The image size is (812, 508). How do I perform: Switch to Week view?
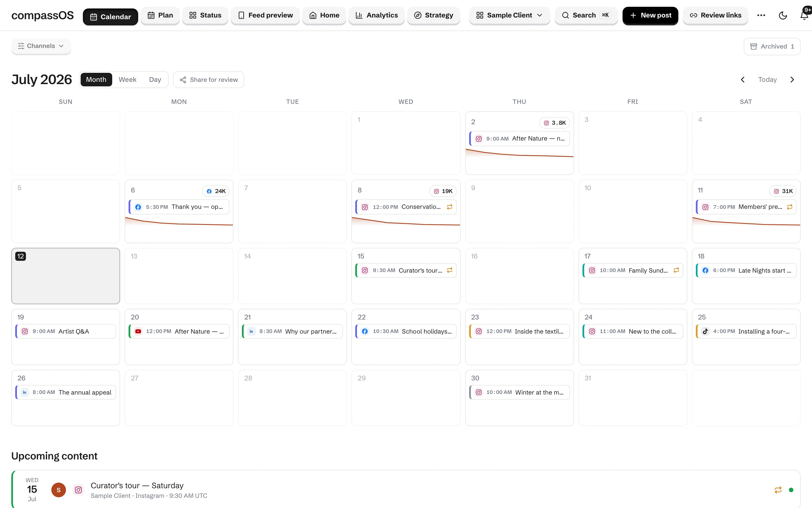127,80
